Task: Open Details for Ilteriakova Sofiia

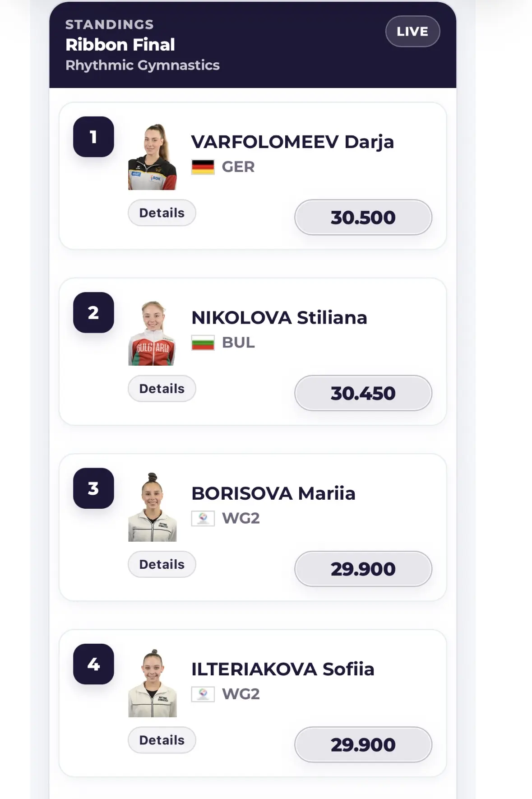Action: pyautogui.click(x=162, y=740)
